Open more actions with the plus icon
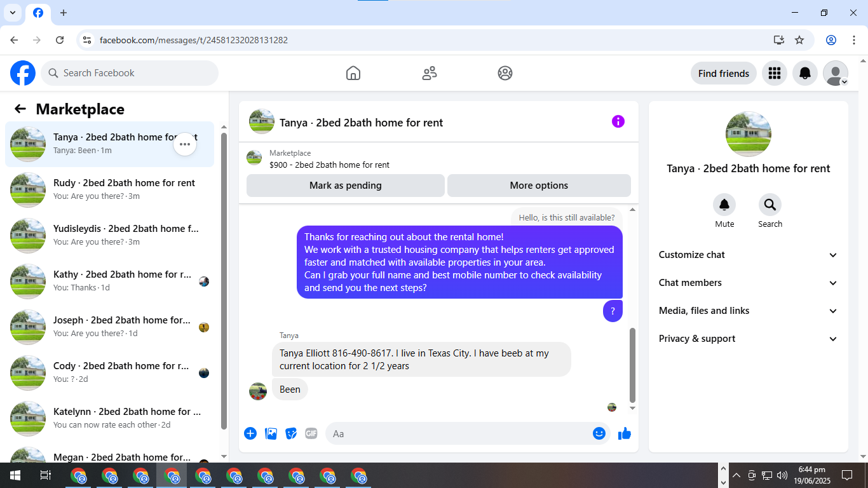 (250, 433)
